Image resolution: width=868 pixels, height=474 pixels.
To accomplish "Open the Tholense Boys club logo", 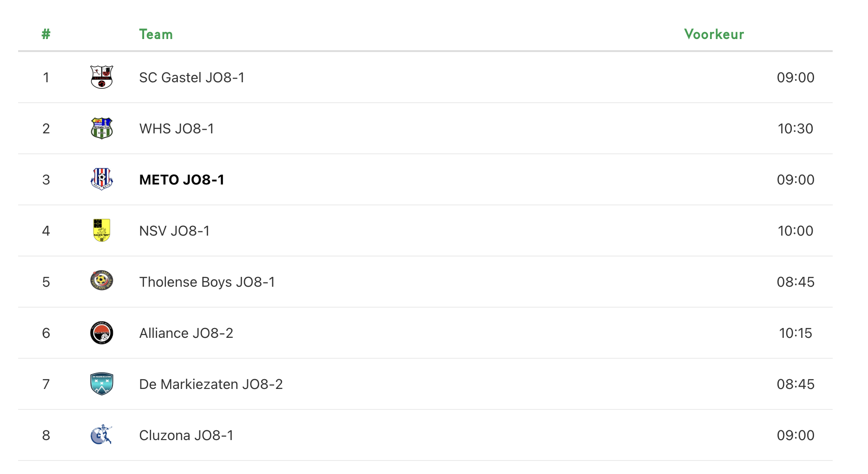I will [101, 281].
